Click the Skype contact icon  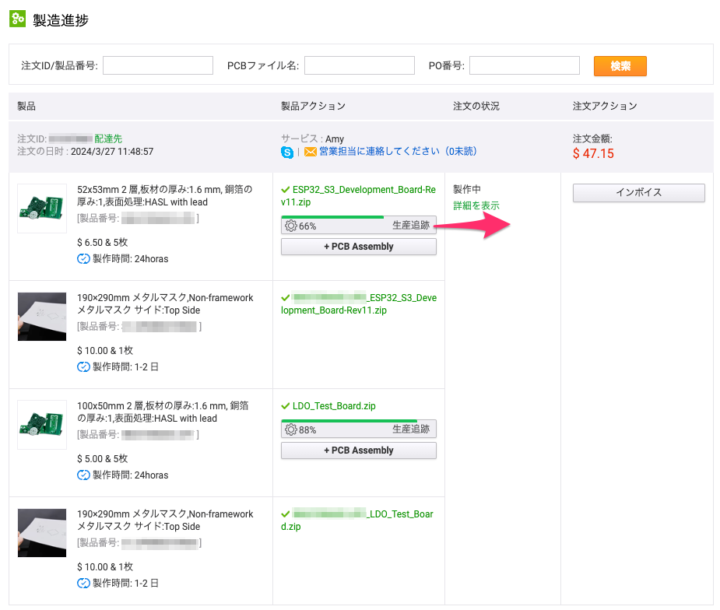pos(288,152)
